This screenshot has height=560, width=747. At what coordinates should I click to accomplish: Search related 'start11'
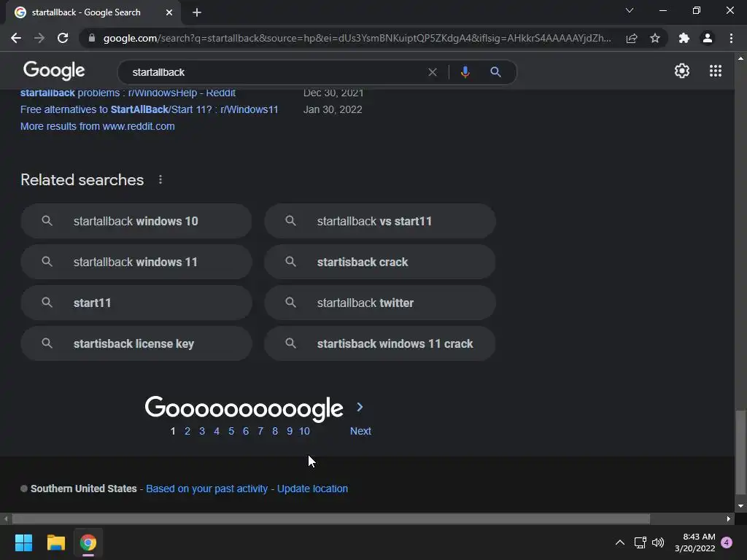(136, 303)
